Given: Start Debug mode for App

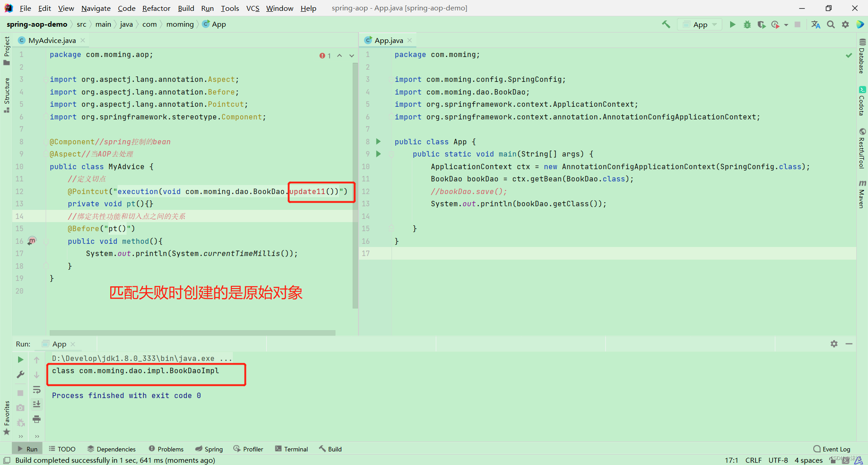Looking at the screenshot, I should click(x=747, y=24).
